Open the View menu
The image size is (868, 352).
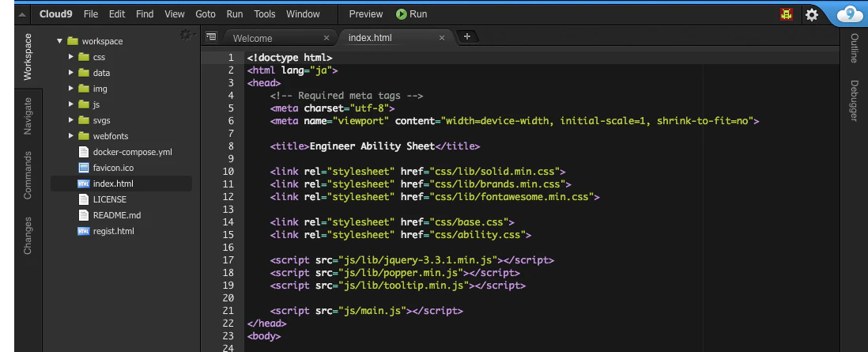(175, 14)
